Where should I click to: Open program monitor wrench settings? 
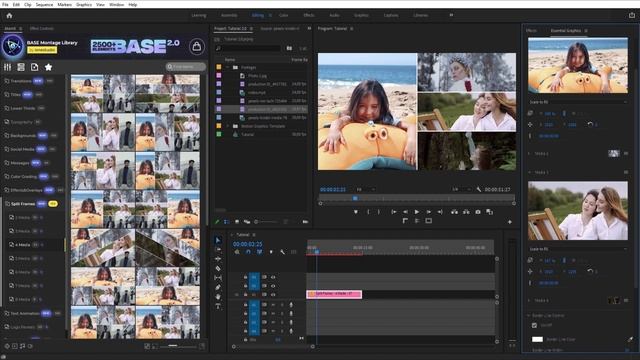pyautogui.click(x=478, y=189)
